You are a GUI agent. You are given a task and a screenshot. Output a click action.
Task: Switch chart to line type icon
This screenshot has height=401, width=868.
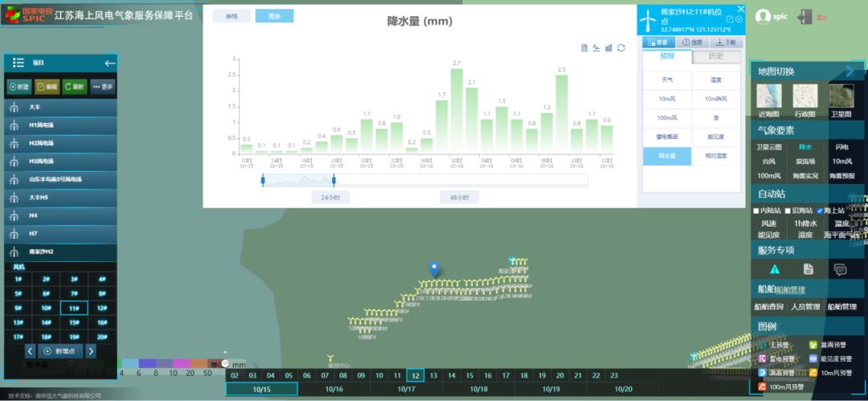[x=596, y=48]
